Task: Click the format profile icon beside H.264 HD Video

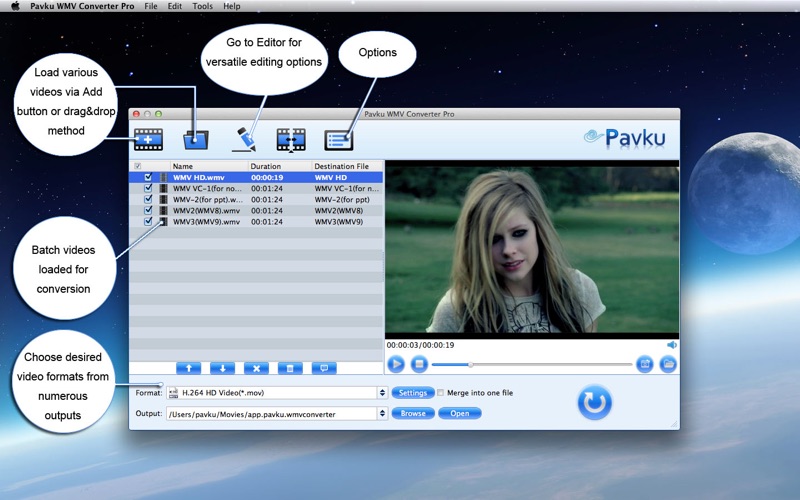Action: [x=173, y=393]
